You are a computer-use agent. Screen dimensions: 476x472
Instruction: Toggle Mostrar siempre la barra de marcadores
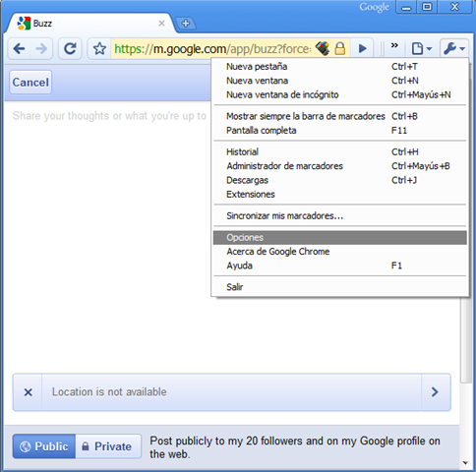(340, 116)
